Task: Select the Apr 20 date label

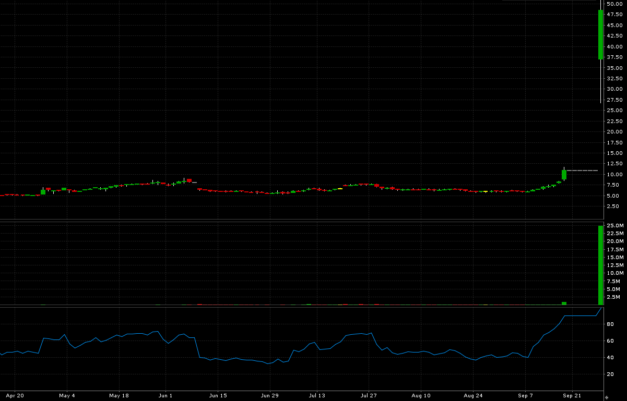Action: [x=13, y=396]
